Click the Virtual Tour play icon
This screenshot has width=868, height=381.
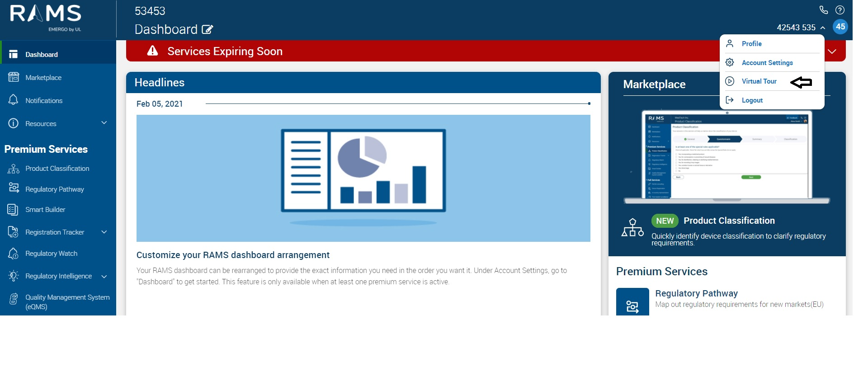click(730, 81)
